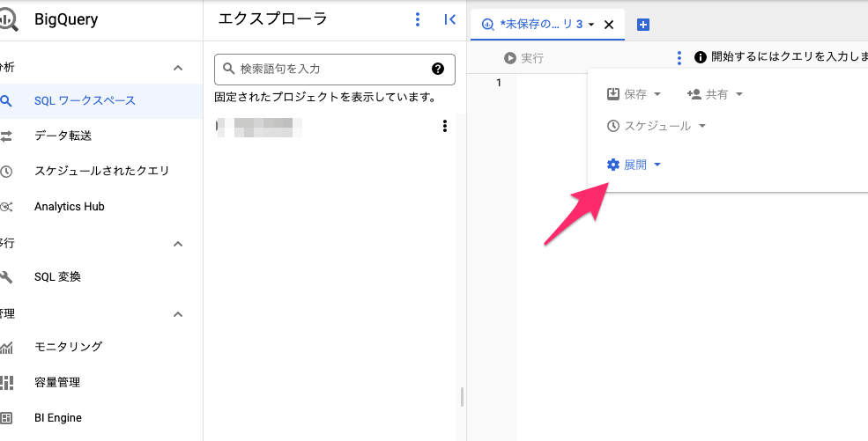This screenshot has height=441, width=868.
Task: Open the 共有 dropdown
Action: pos(715,94)
